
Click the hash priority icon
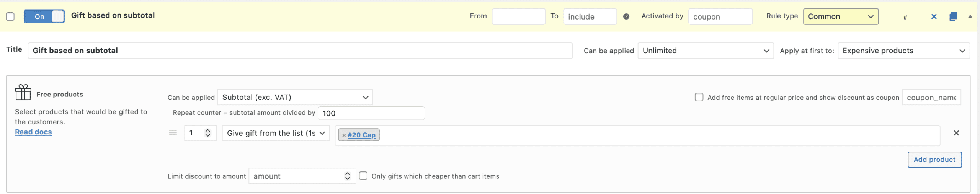[905, 17]
